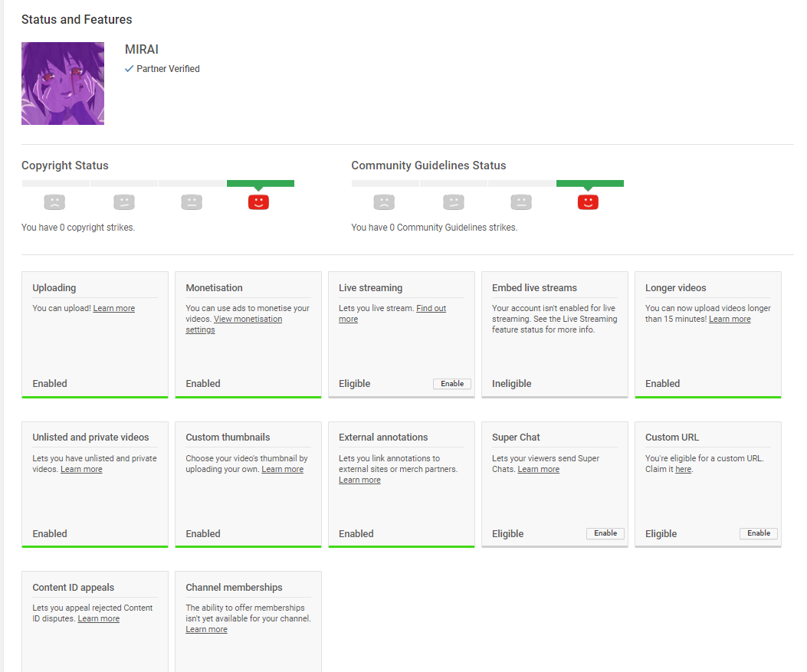807x672 pixels.
Task: Click the Partner Verified checkmark icon
Action: (x=130, y=68)
